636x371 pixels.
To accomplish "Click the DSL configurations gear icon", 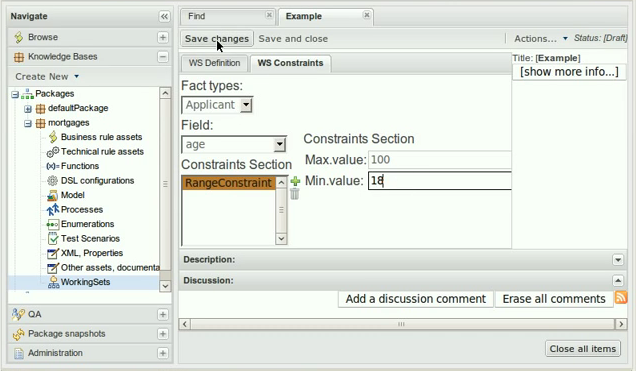I will pos(53,181).
